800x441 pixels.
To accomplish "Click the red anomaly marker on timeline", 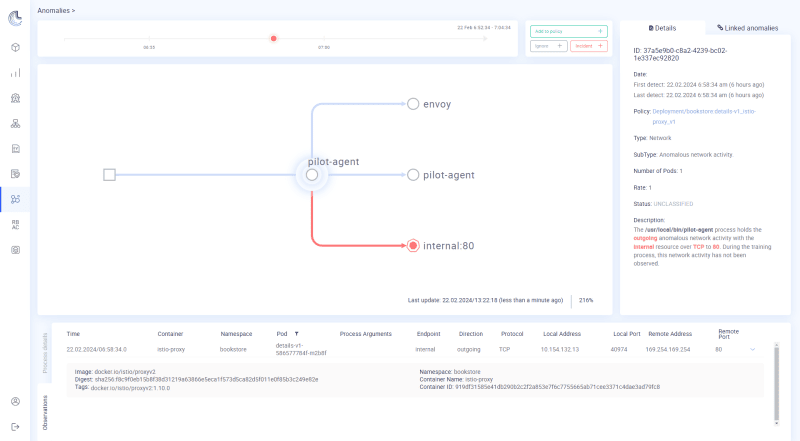I will coord(273,39).
